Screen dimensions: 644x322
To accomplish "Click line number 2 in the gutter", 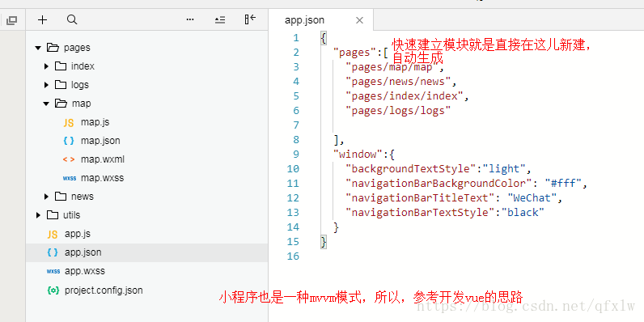I will [296, 53].
